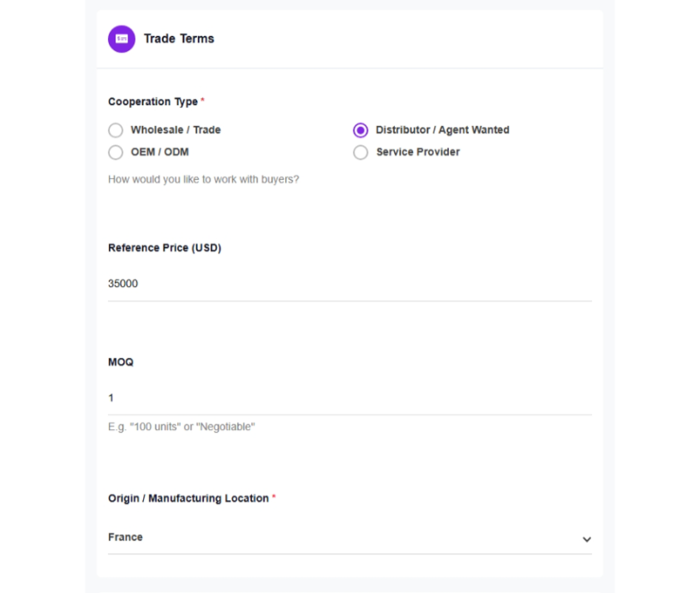Click the purple Trade Terms section icon
The height and width of the screenshot is (593, 700).
[122, 39]
